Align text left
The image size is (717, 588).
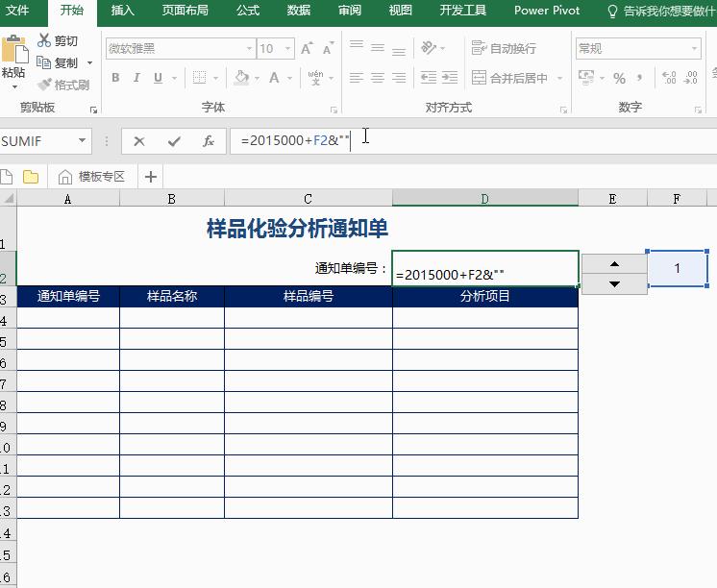(x=357, y=78)
